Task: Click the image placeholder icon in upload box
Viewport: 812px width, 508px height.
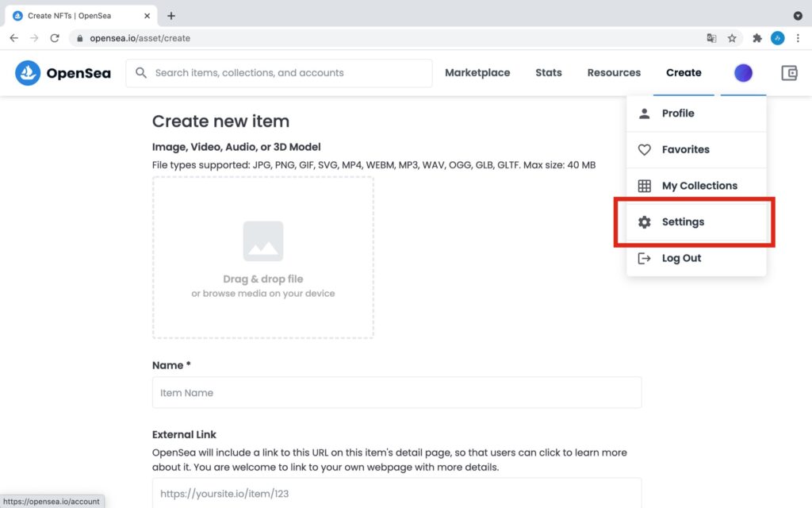Action: [263, 241]
